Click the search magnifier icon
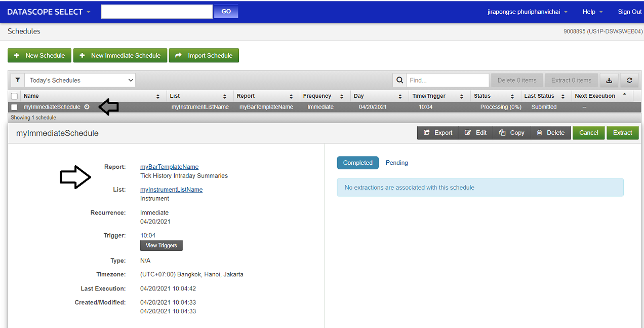The height and width of the screenshot is (328, 644). [x=399, y=80]
